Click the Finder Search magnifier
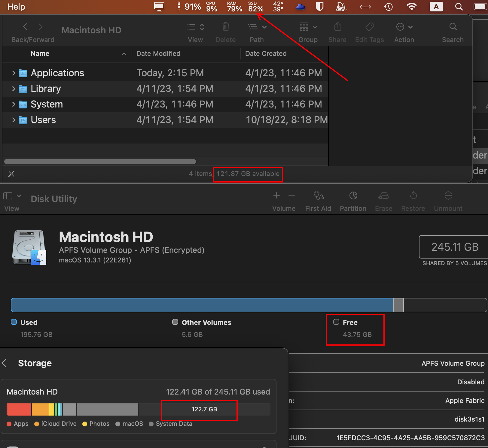 point(453,27)
